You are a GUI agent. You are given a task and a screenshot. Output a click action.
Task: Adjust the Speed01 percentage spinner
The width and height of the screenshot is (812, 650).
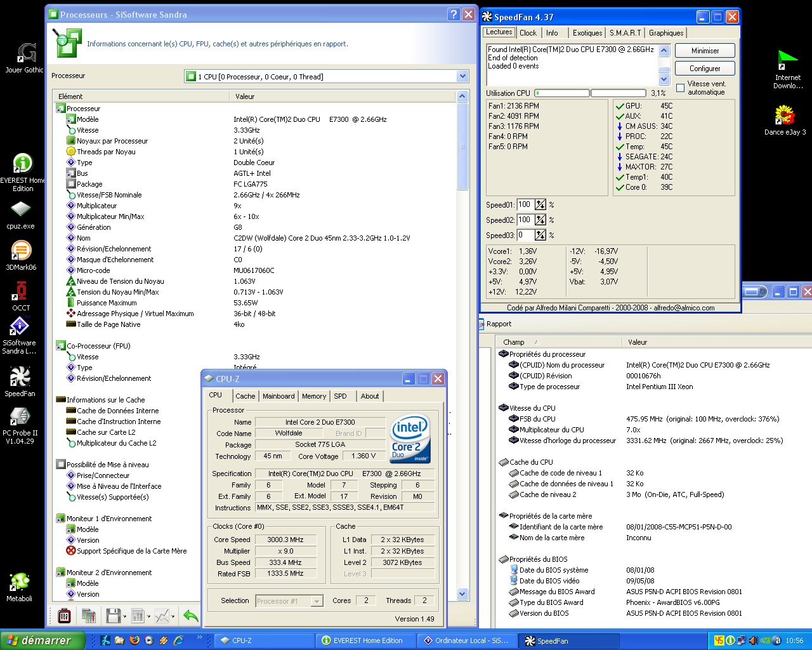pyautogui.click(x=540, y=204)
